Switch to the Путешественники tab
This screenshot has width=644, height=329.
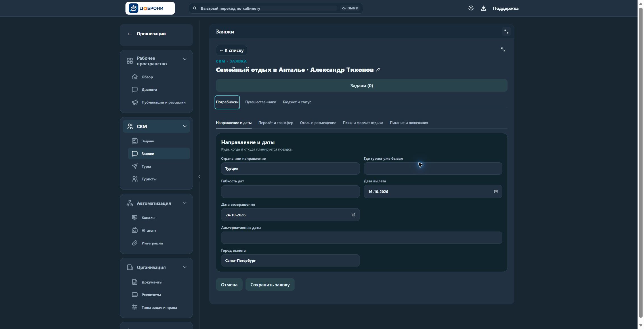point(261,102)
